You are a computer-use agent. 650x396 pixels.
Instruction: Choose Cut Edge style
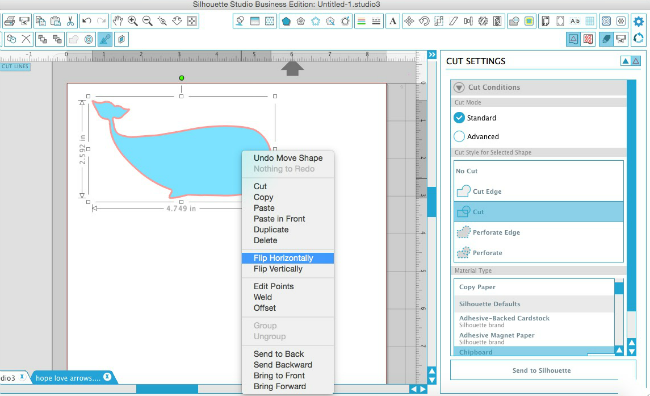(538, 191)
